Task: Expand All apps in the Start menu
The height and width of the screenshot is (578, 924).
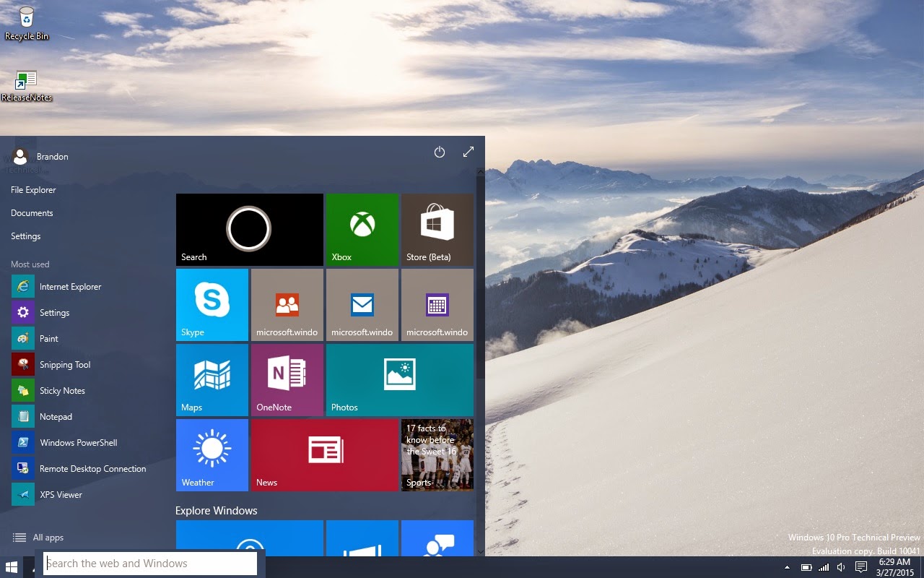Action: pyautogui.click(x=40, y=538)
